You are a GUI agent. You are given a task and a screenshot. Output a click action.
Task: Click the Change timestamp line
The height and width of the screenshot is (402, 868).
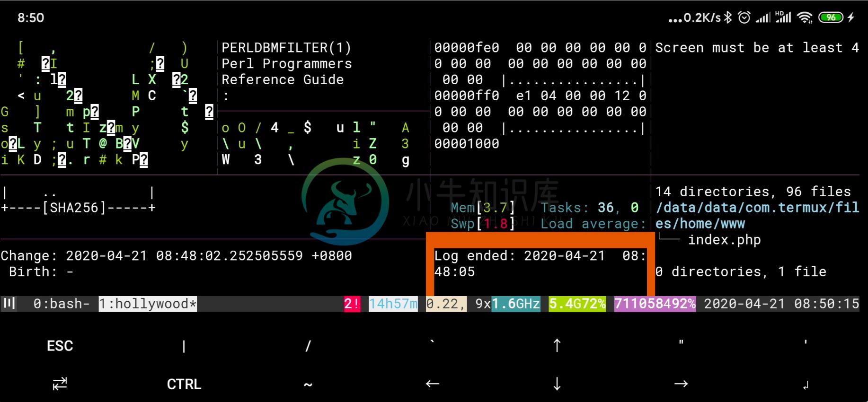click(176, 256)
